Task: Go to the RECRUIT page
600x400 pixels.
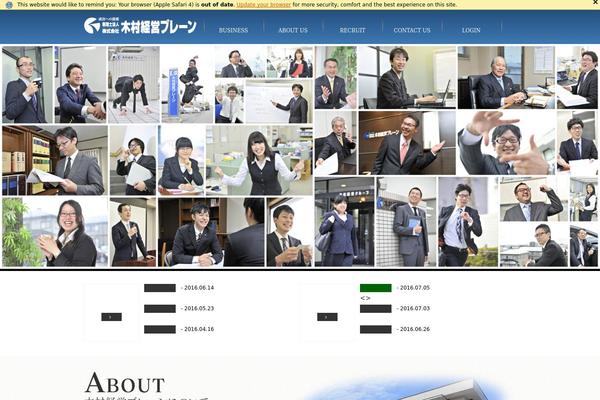Action: click(352, 30)
